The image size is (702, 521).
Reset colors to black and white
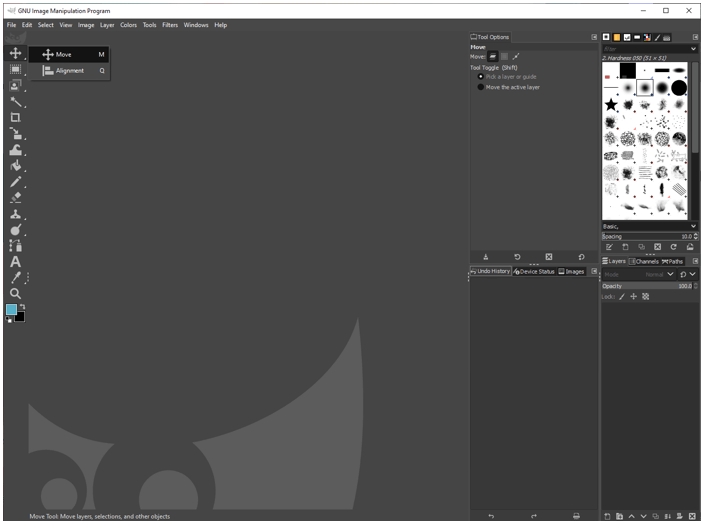pos(9,320)
